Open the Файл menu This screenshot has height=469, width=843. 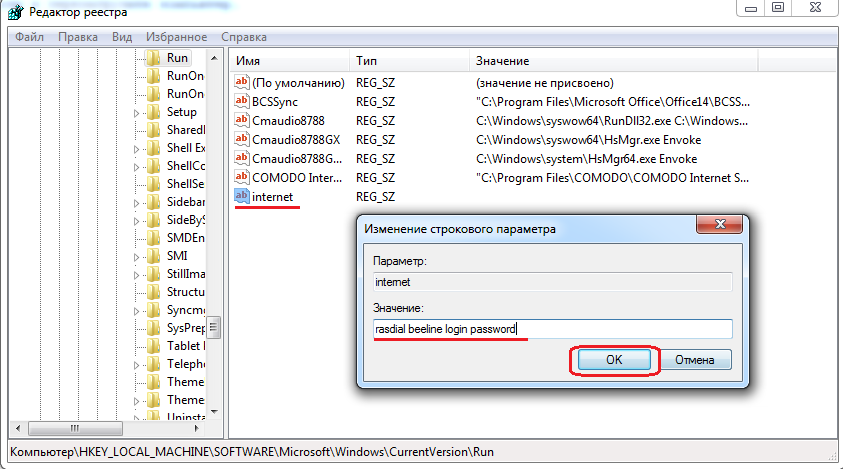pos(30,37)
